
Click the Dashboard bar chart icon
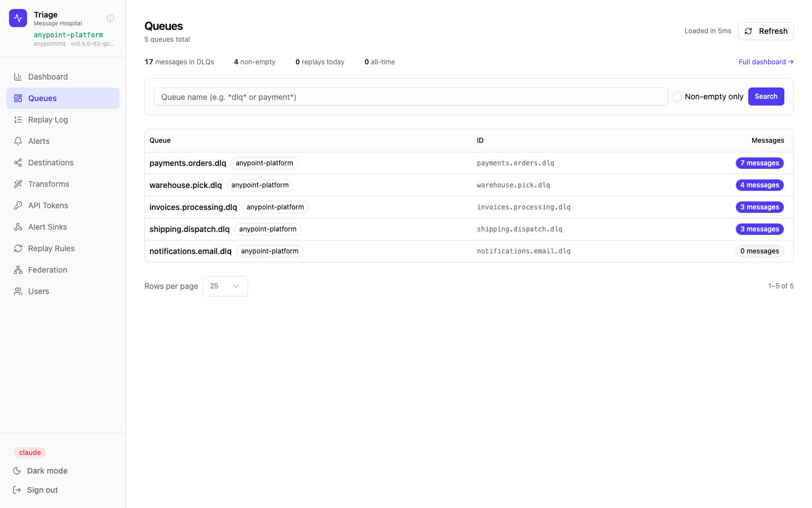18,77
